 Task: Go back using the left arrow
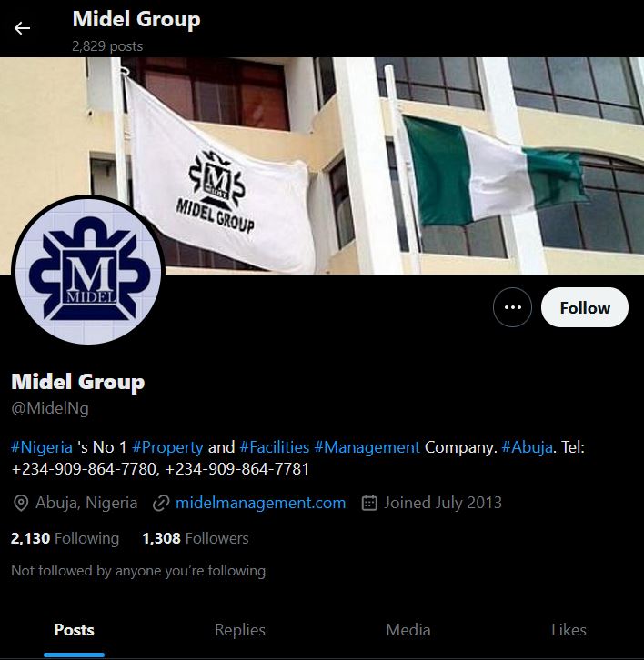22,28
